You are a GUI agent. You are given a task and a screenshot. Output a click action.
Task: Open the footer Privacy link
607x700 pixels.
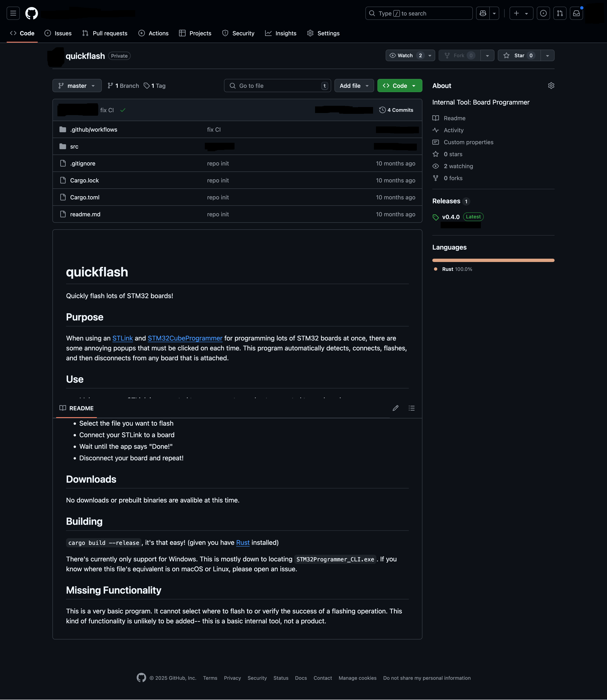232,678
